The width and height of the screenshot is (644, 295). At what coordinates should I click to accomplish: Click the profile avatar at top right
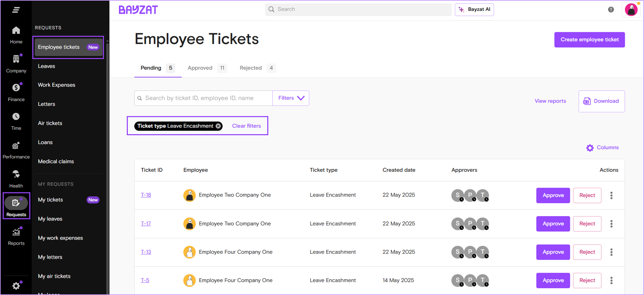pyautogui.click(x=631, y=10)
